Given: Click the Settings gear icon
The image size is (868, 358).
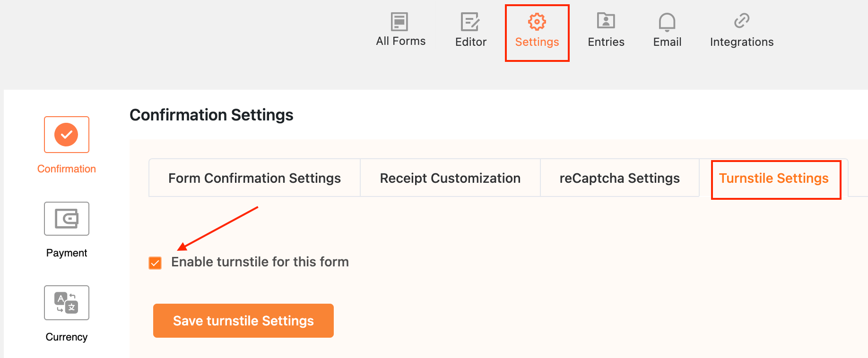Looking at the screenshot, I should click(x=537, y=21).
